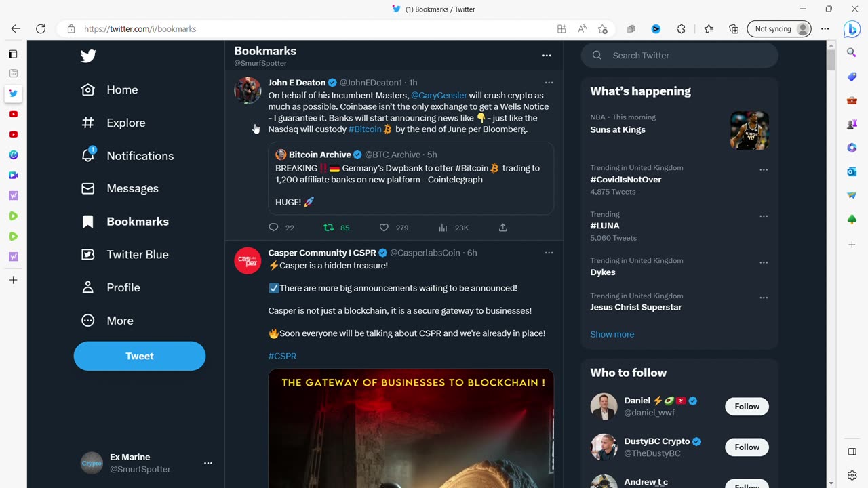Screen dimensions: 868x488
Task: Add this page to favorites
Action: [x=603, y=29]
